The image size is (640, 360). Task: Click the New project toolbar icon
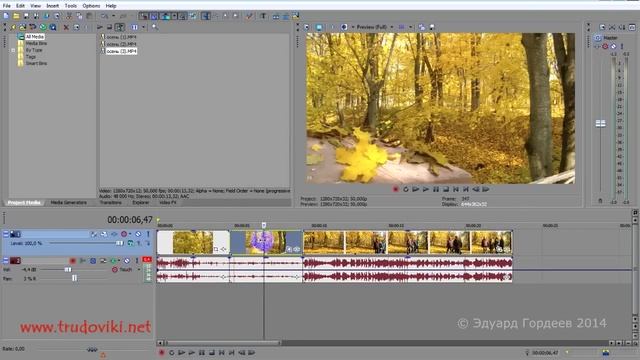(x=6, y=16)
